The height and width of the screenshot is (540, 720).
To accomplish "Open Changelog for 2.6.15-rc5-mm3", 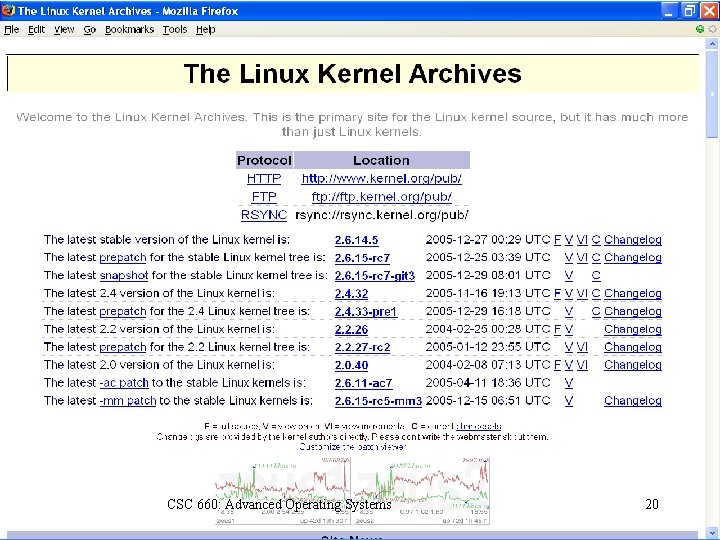I will (x=633, y=401).
